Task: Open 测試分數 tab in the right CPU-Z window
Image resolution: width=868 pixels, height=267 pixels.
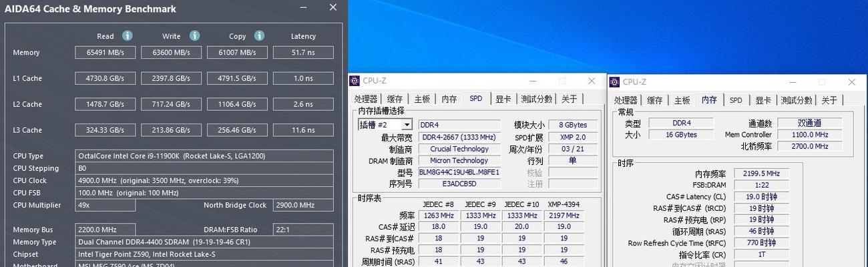Action: tap(797, 100)
